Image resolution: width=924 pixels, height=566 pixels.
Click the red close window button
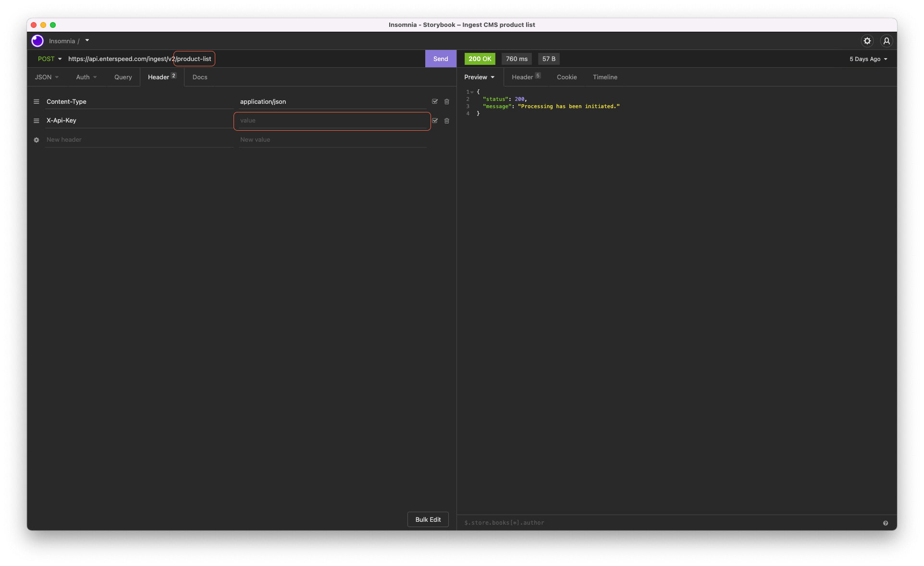pyautogui.click(x=34, y=25)
